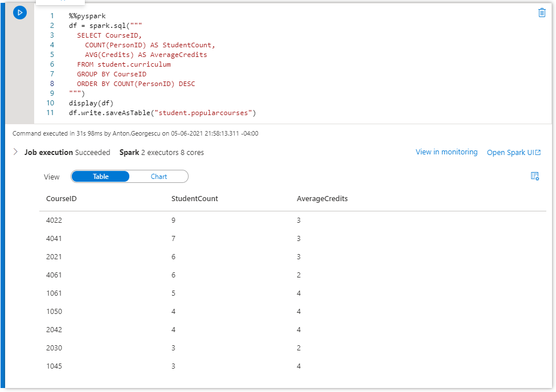Open Spark UI
The width and height of the screenshot is (556, 392).
point(510,152)
